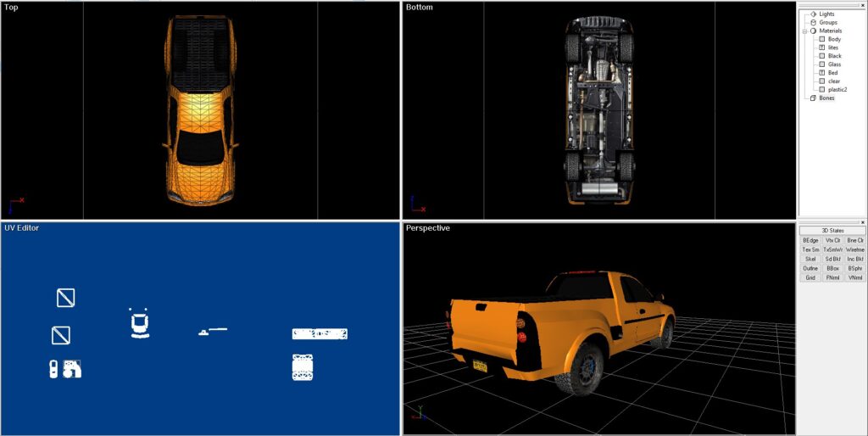Click the truck model in Top view
Image resolution: width=868 pixels, height=436 pixels.
pyautogui.click(x=200, y=111)
